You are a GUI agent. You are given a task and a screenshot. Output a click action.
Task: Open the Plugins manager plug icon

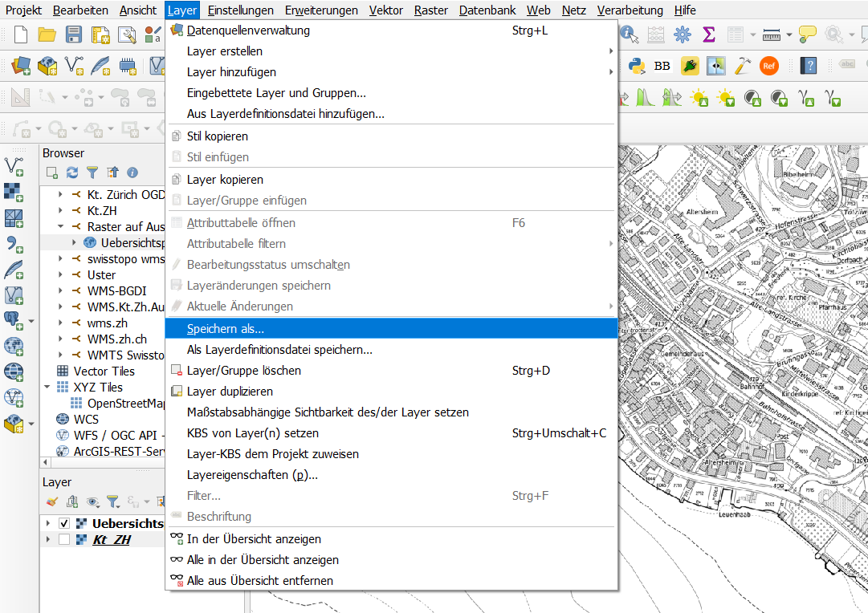(x=690, y=65)
